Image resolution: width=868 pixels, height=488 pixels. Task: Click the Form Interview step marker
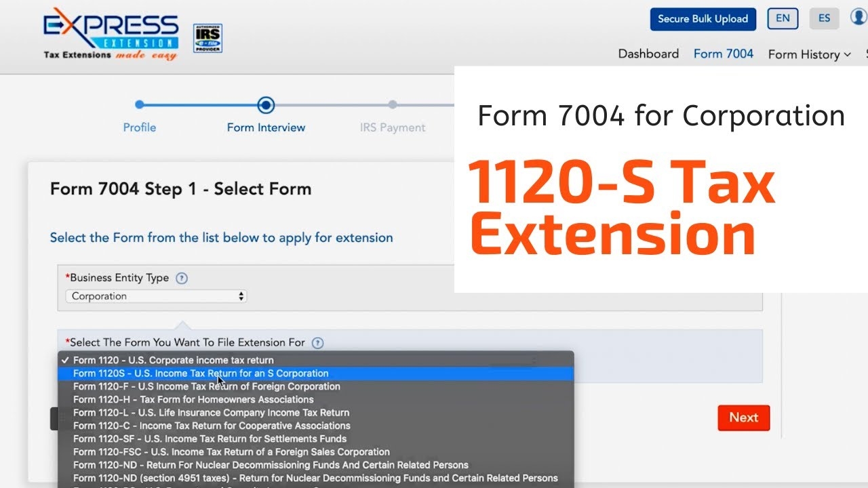(266, 104)
